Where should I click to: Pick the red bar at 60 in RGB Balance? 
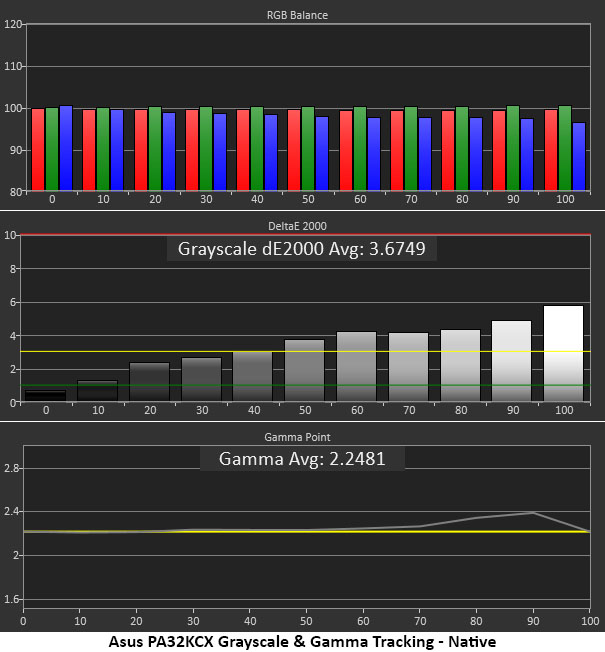pos(346,151)
